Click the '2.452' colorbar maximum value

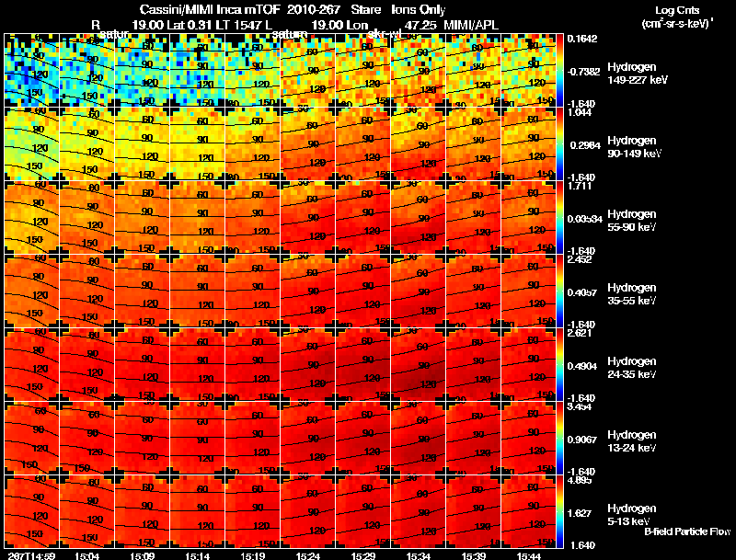pos(580,260)
